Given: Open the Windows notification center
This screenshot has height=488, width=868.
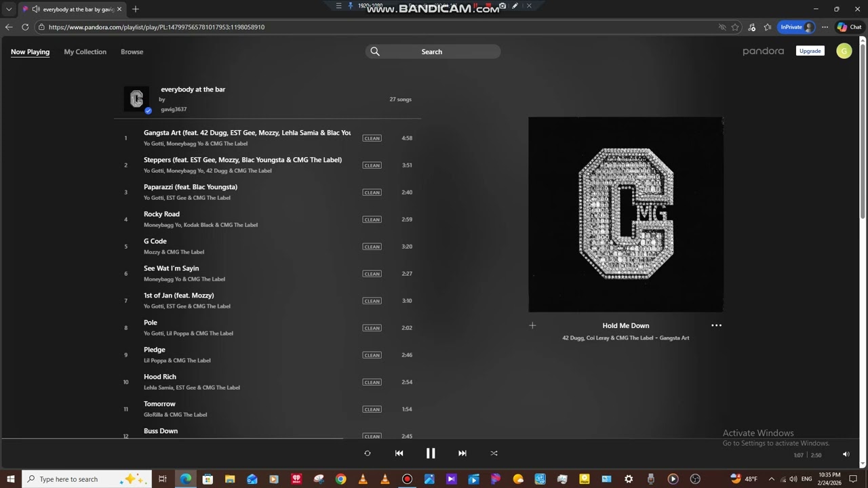Looking at the screenshot, I should tap(853, 479).
